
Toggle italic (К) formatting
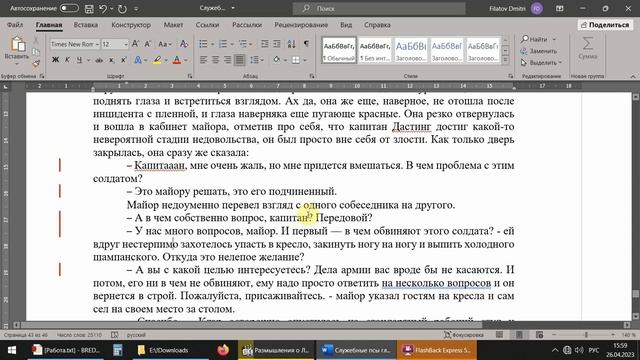click(x=67, y=60)
